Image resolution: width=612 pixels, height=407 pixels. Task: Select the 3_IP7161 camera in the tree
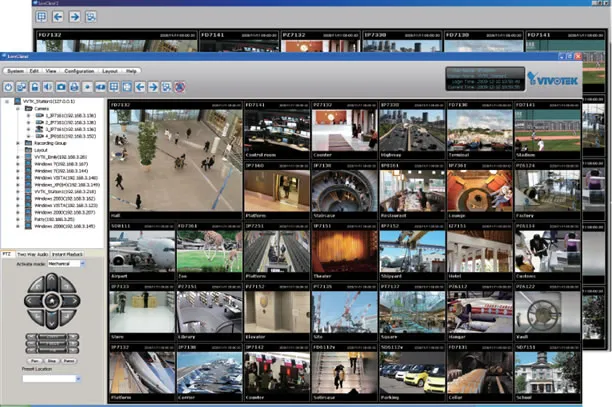click(66, 129)
